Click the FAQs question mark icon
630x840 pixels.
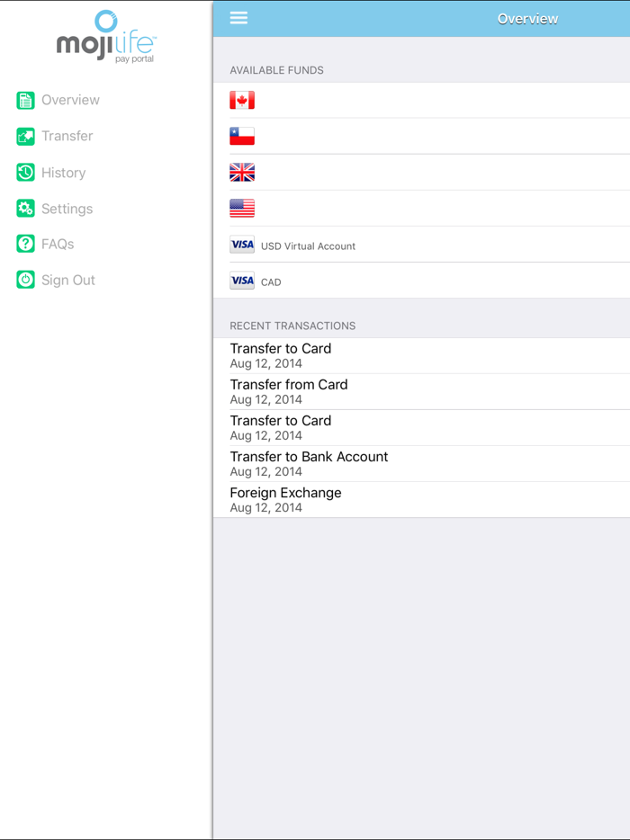click(x=25, y=244)
